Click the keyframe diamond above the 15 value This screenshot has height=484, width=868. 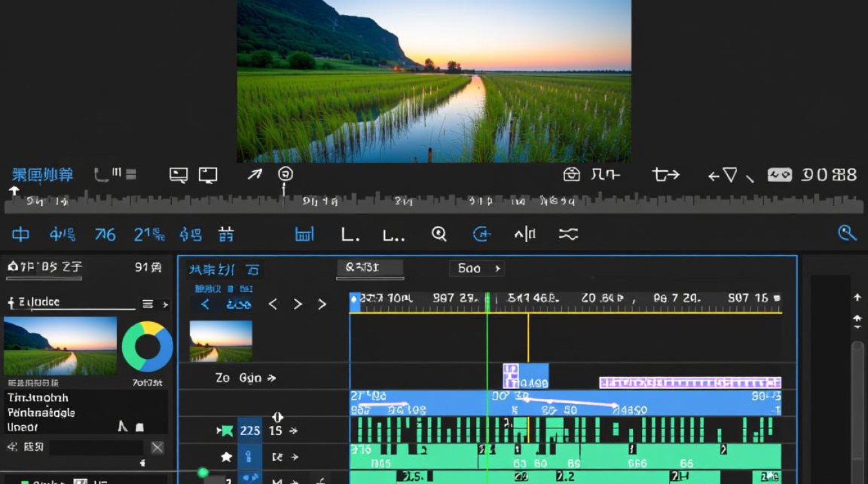[x=278, y=418]
